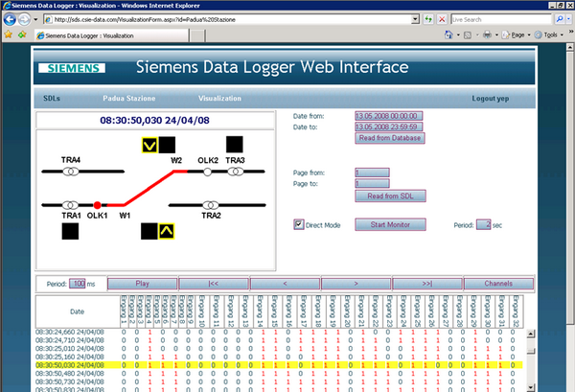Viewport: 575px width, 392px height.
Task: Click the yellow up-arrow signal below W1
Action: pyautogui.click(x=167, y=231)
